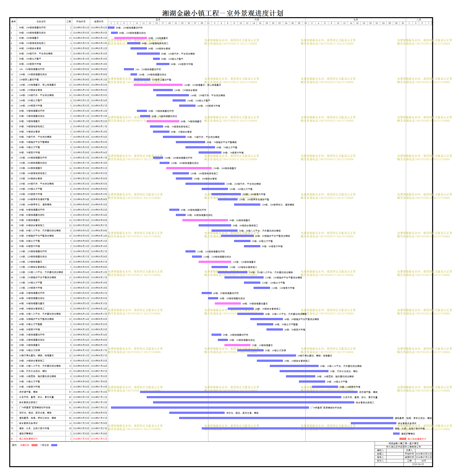The width and height of the screenshot is (452, 476).
Task: Click the long Gantt bar for 游步道平整、铺装
Action: coord(249,392)
